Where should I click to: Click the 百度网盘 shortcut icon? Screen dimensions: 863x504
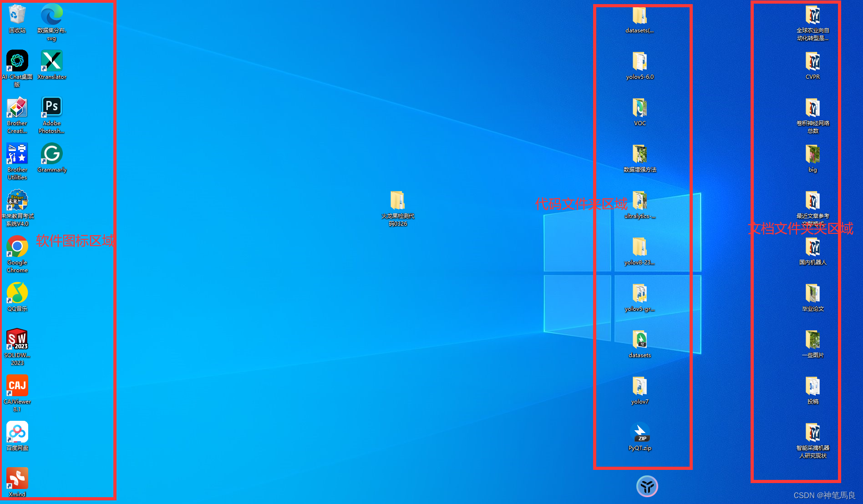coord(17,433)
